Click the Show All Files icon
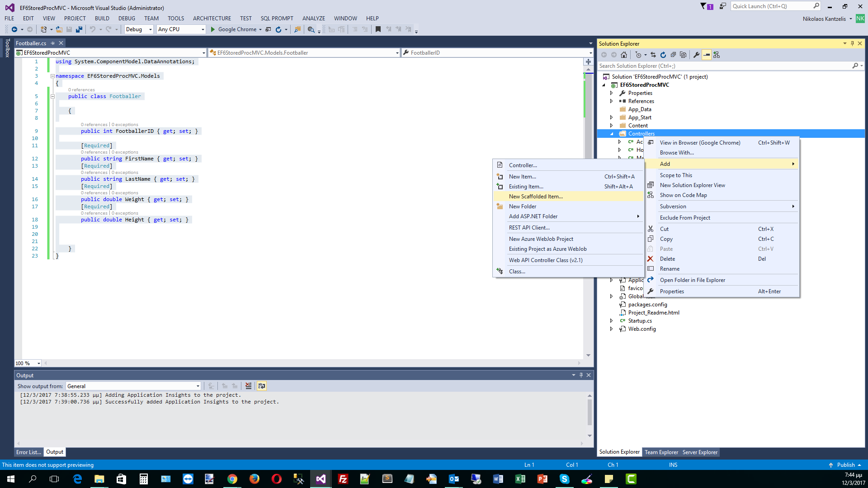868x488 pixels. point(683,55)
